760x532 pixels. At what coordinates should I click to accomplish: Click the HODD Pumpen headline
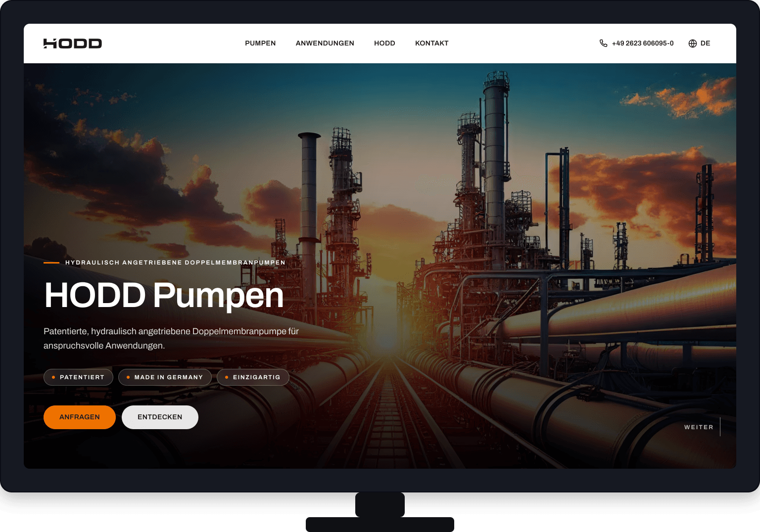[x=164, y=296]
